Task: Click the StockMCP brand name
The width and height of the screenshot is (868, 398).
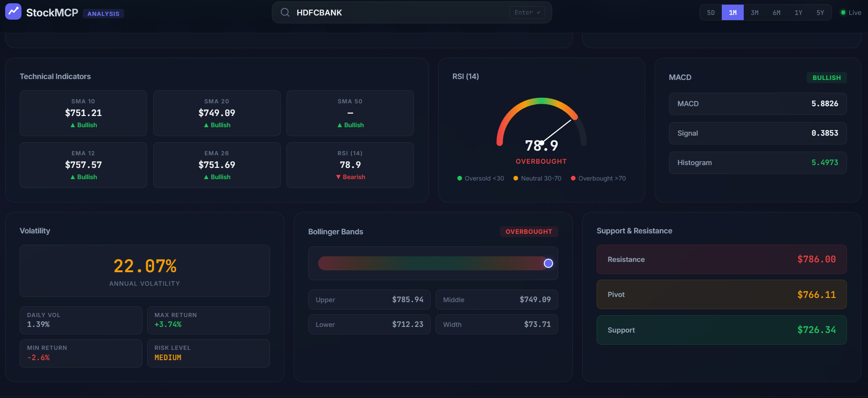Action: tap(52, 13)
